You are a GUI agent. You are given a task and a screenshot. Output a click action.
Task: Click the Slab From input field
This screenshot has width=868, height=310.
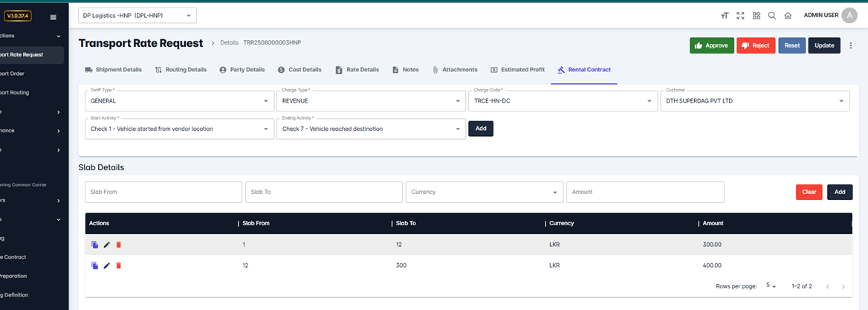163,192
